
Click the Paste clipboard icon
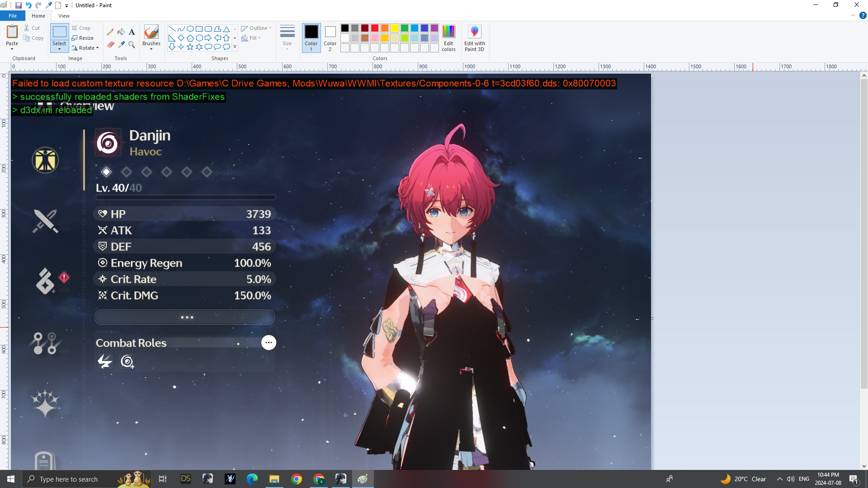click(12, 32)
